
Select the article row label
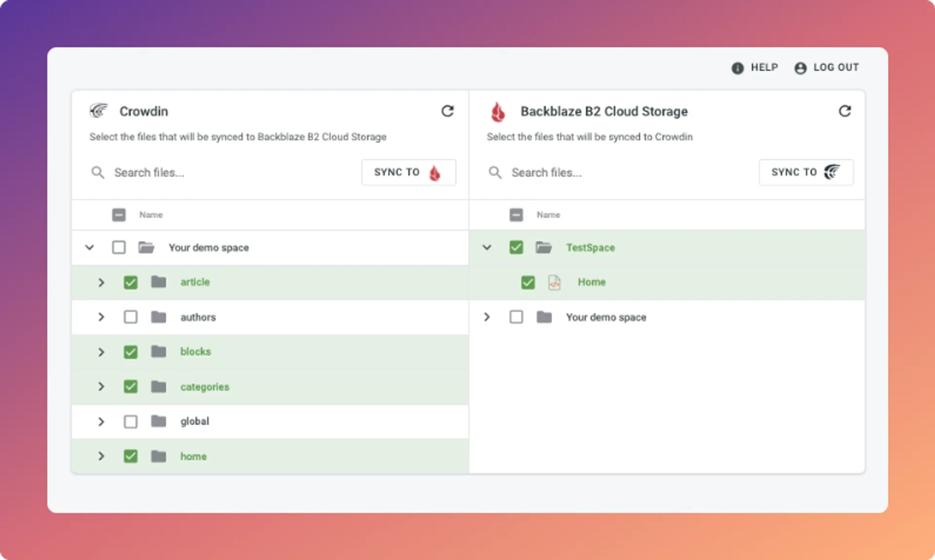[195, 282]
